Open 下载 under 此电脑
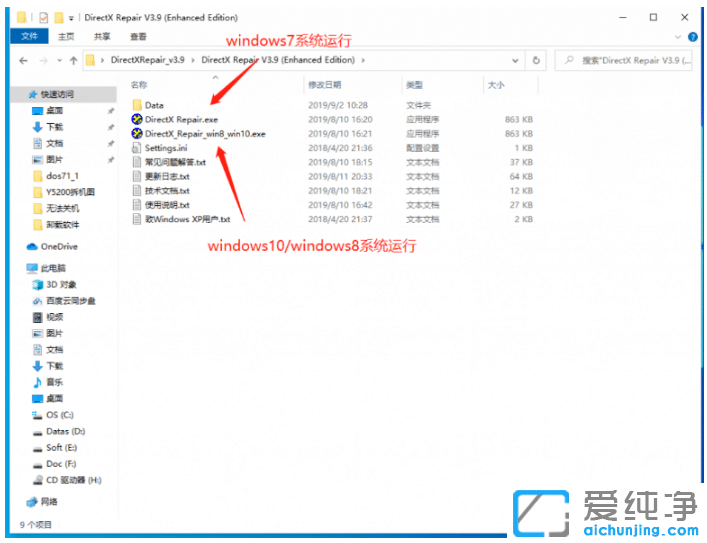 tap(54, 366)
